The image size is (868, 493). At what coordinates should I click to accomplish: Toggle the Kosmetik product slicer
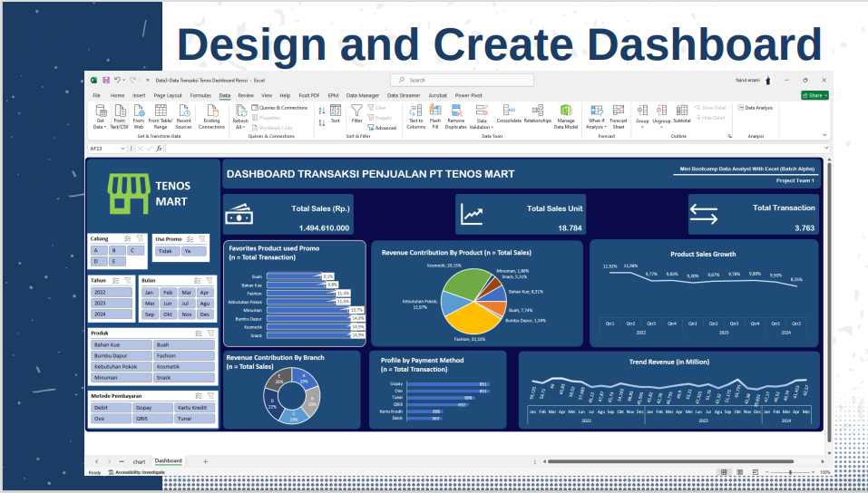click(184, 366)
